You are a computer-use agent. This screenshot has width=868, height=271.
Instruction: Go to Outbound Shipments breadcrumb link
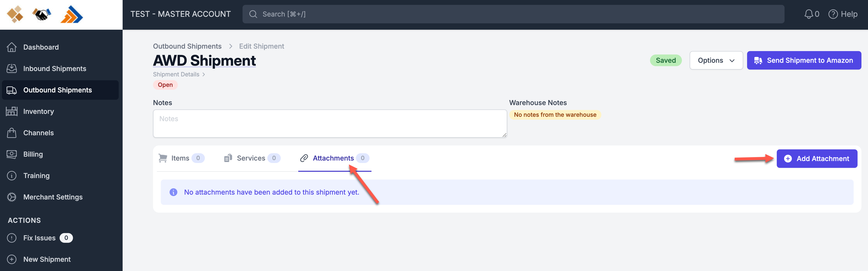click(187, 46)
